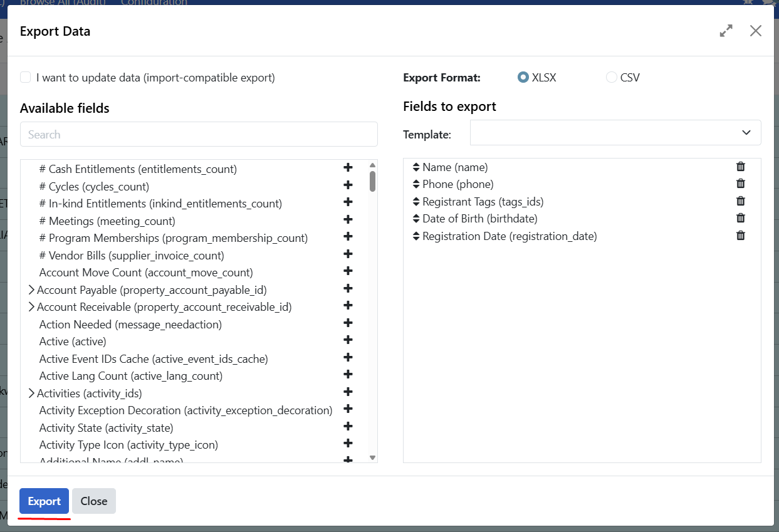This screenshot has width=779, height=532.
Task: Select CSV export format
Action: click(612, 77)
